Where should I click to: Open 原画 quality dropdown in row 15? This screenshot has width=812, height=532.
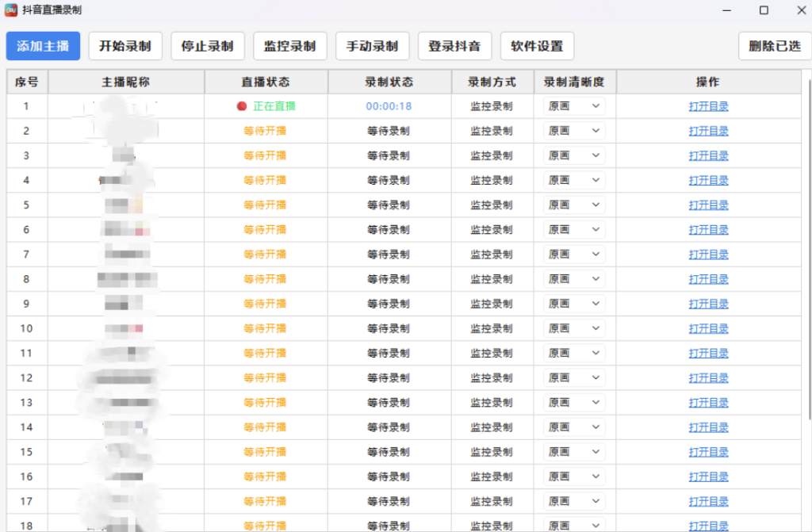pos(574,452)
